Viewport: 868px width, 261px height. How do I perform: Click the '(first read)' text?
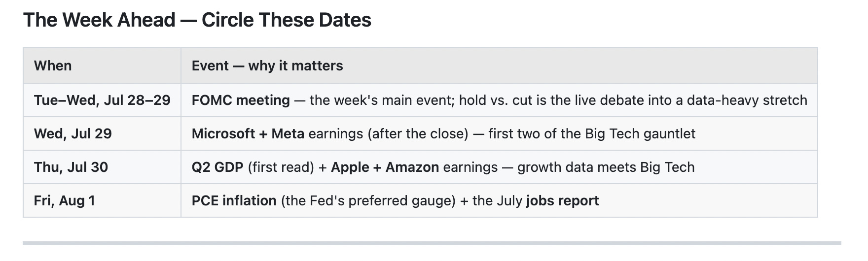pyautogui.click(x=281, y=167)
